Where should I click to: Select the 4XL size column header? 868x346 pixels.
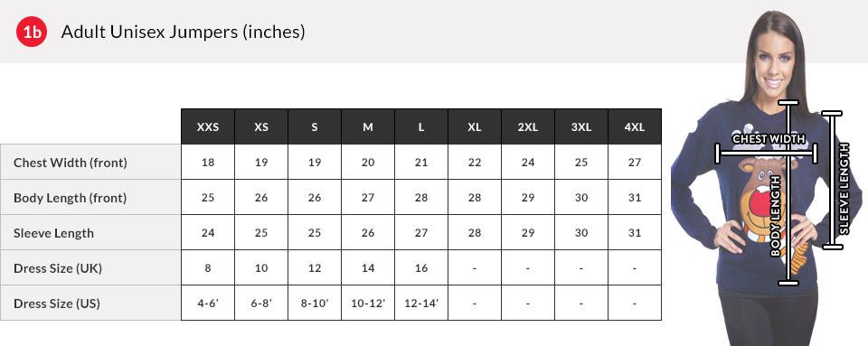click(x=635, y=126)
